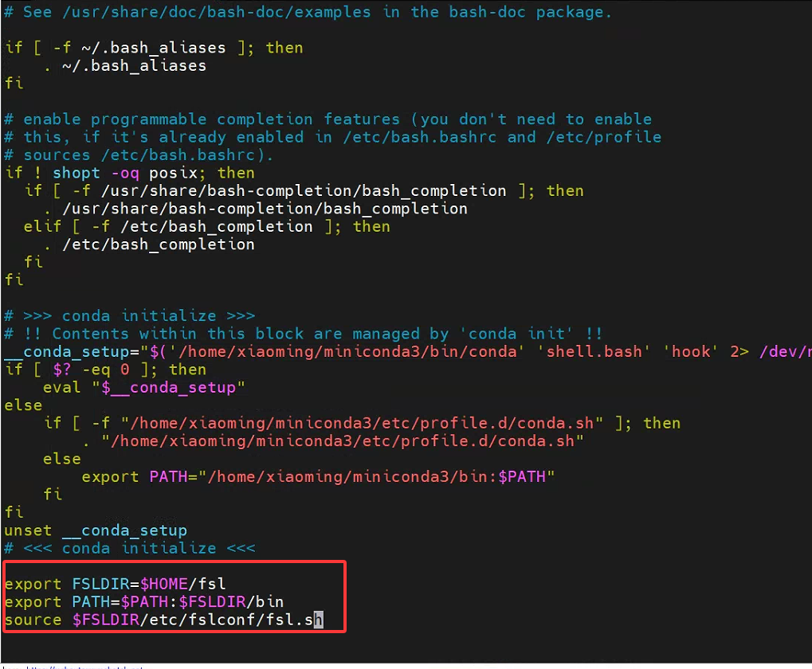This screenshot has height=669, width=812.
Task: Click the 'if [ $? -eq 0 ]; then' line
Action: click(x=105, y=370)
